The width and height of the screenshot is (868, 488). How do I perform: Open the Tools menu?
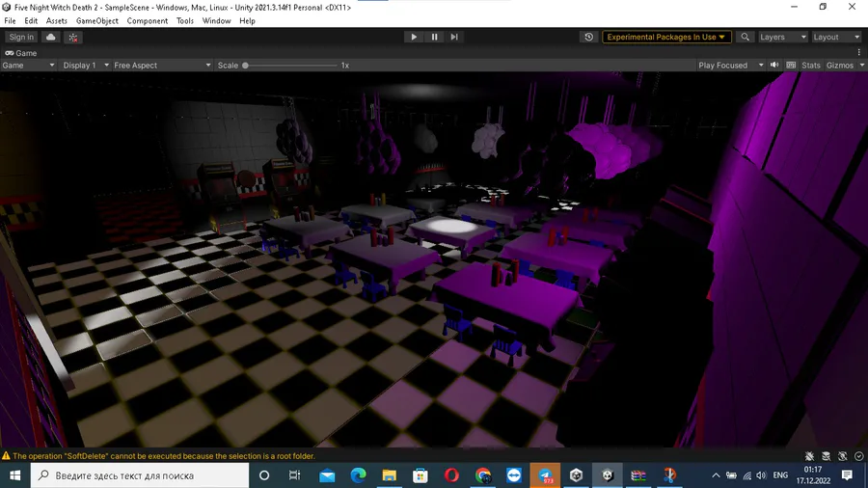coord(185,21)
